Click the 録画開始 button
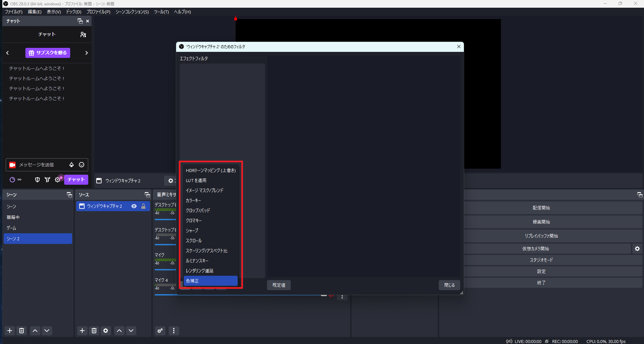 point(541,222)
